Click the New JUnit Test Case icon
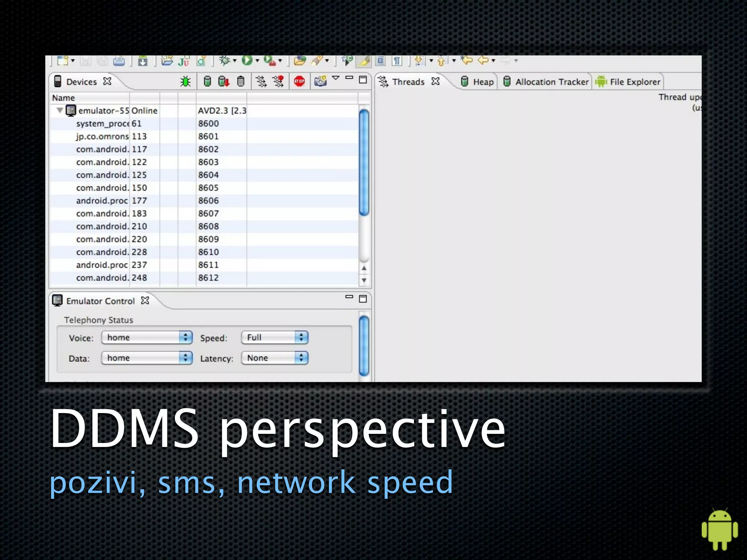 pos(183,61)
